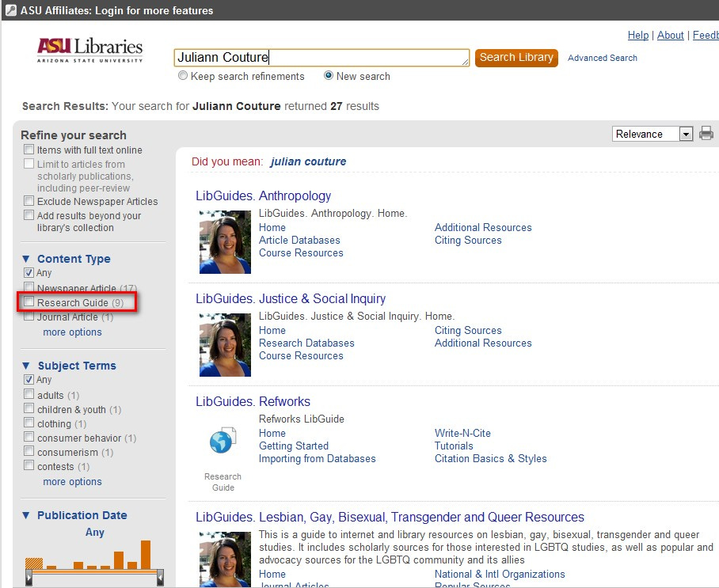Check the Journal Article (1) filter
Viewport: 719px width, 588px height.
[29, 317]
